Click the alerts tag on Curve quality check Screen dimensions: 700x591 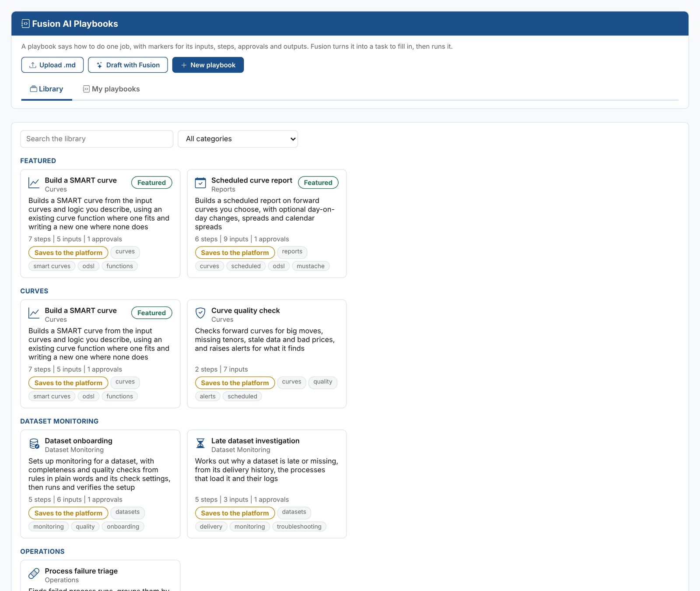tap(208, 396)
